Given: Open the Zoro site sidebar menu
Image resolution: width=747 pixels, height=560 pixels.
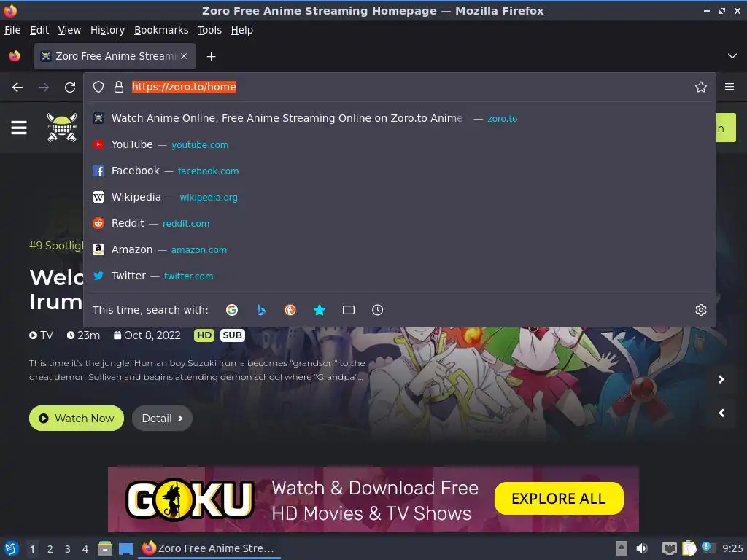Looking at the screenshot, I should pos(19,128).
